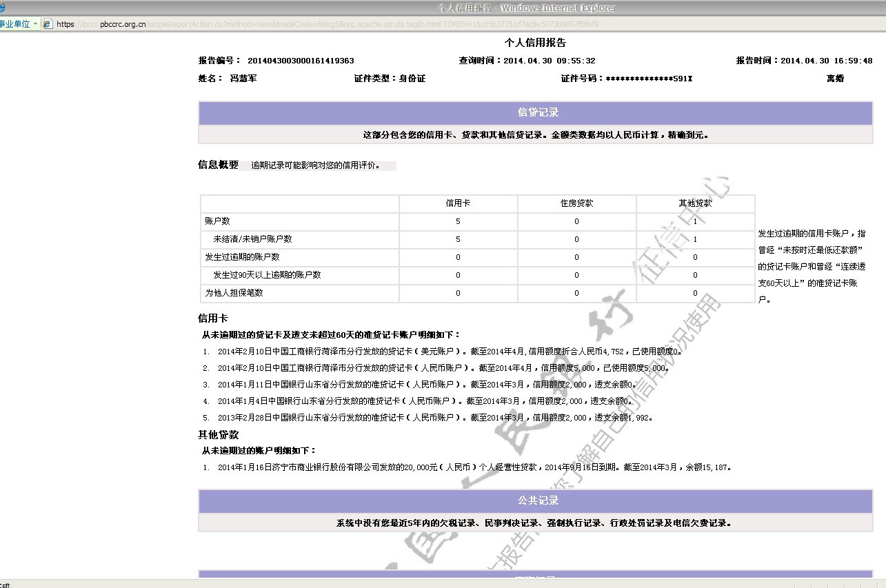Click the 其他贷款 column header
This screenshot has width=886, height=588.
pyautogui.click(x=695, y=203)
